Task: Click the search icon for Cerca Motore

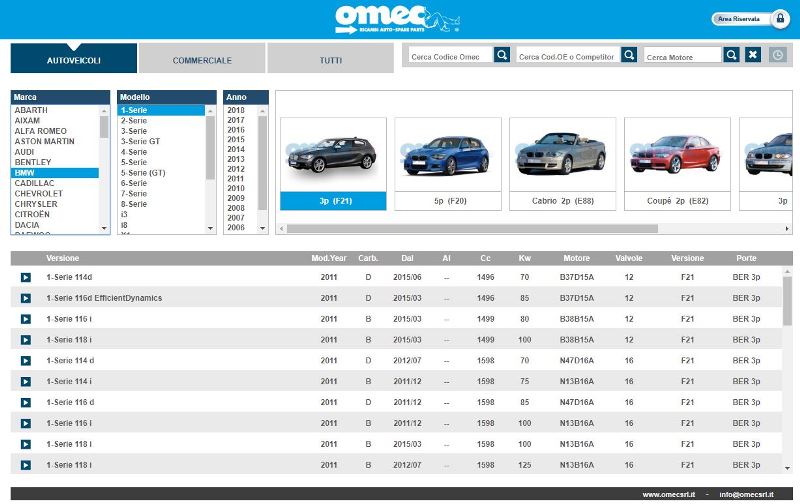Action: (731, 55)
